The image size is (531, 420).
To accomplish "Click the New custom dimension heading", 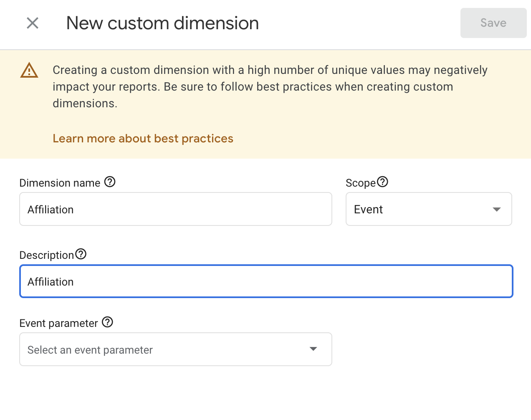I will [x=162, y=23].
